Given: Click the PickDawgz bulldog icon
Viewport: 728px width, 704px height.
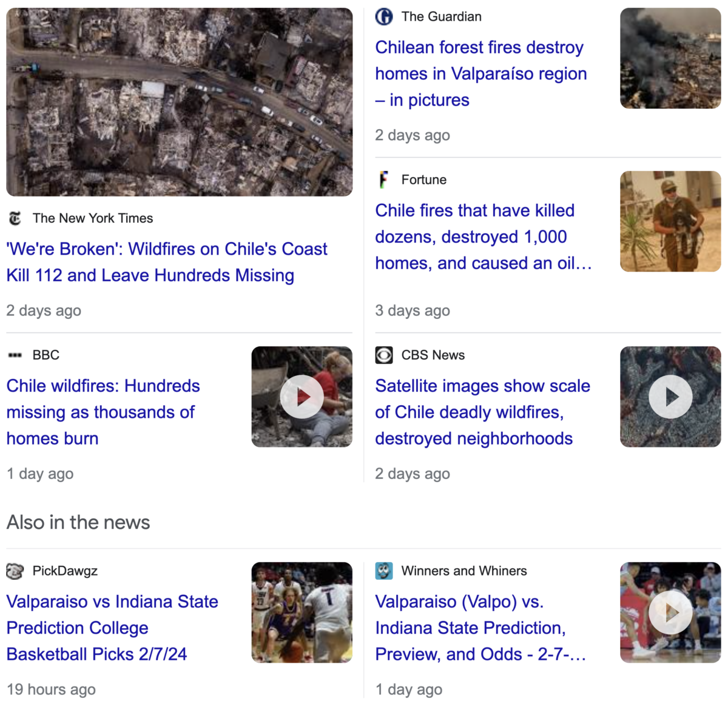Looking at the screenshot, I should point(15,571).
